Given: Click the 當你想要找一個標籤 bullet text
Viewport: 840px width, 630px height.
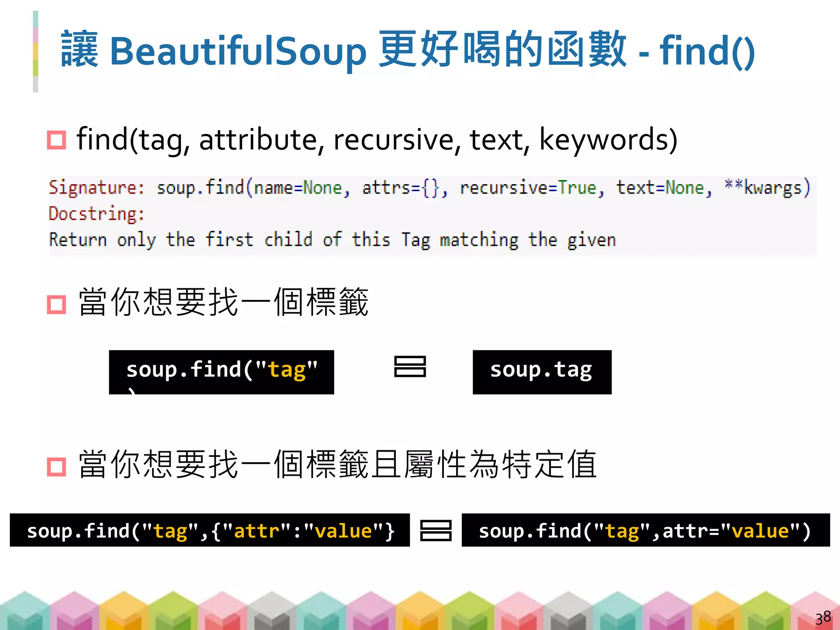Looking at the screenshot, I should point(224,303).
